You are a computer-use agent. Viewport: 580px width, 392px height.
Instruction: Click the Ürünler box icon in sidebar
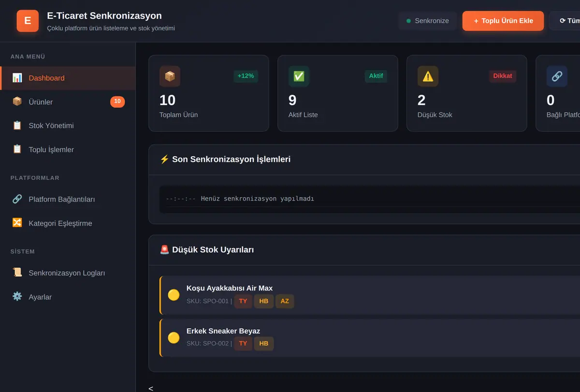click(x=17, y=102)
